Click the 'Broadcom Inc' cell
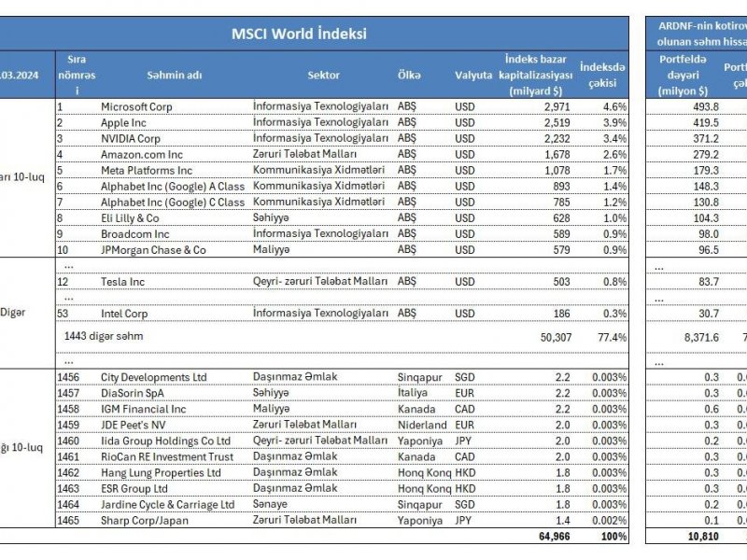Image resolution: width=747 pixels, height=560 pixels. [135, 234]
